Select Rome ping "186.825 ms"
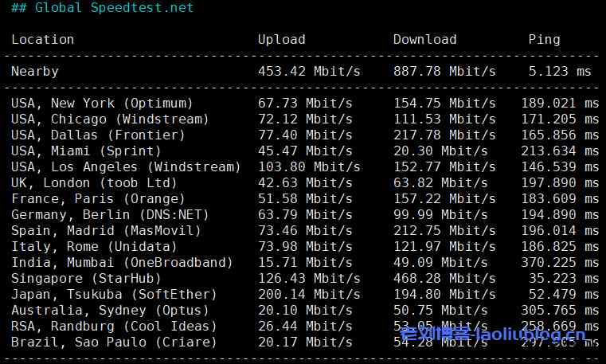 pos(560,247)
